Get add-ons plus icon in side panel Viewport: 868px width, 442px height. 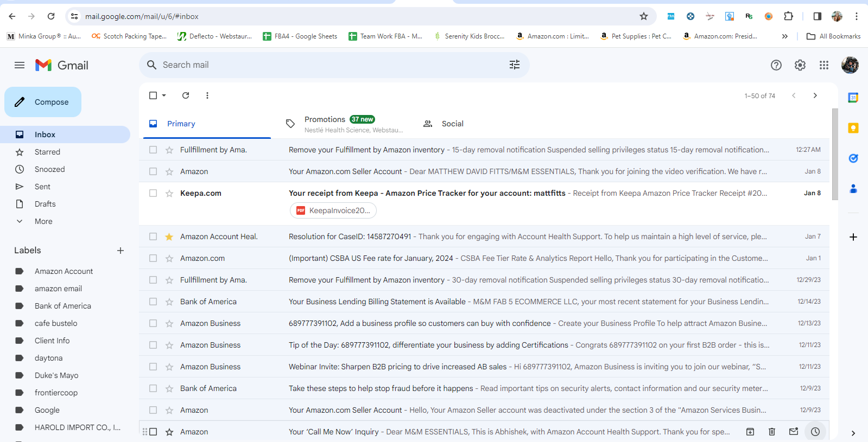click(x=853, y=237)
